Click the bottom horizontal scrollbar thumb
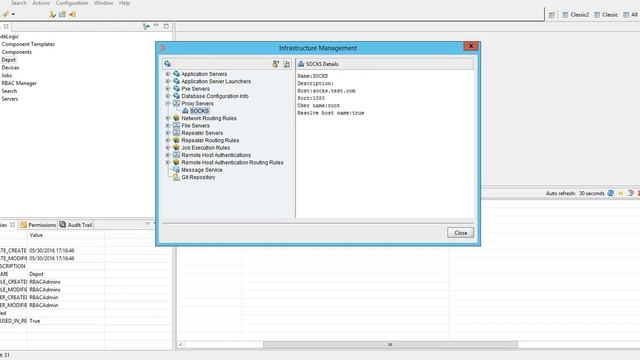The height and width of the screenshot is (360, 640). point(390,345)
